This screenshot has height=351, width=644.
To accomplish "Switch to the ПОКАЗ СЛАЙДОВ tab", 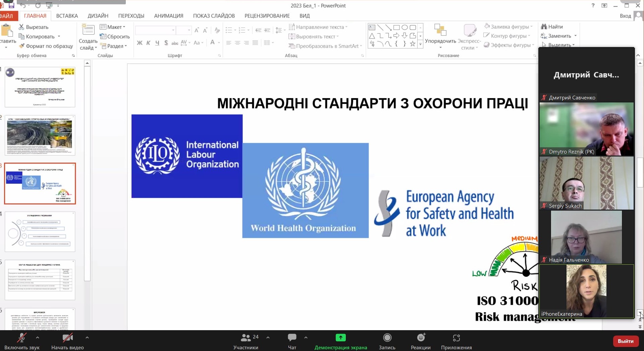I will pos(214,16).
